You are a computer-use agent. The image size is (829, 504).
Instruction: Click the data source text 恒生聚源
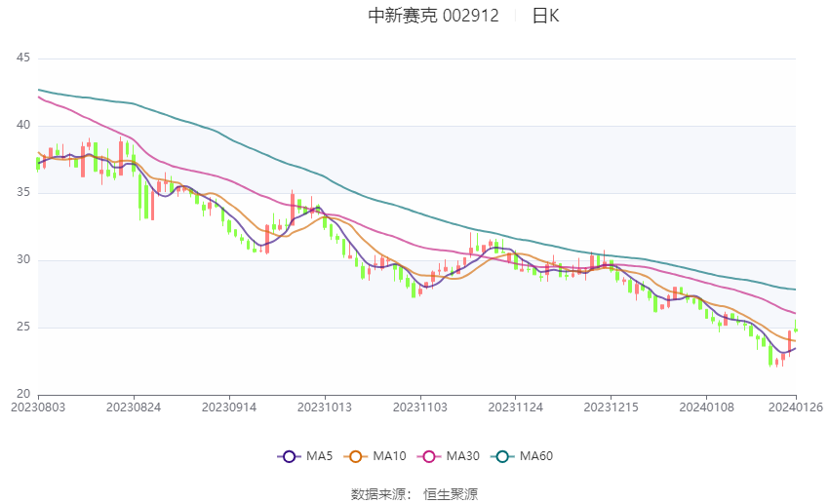pyautogui.click(x=451, y=494)
